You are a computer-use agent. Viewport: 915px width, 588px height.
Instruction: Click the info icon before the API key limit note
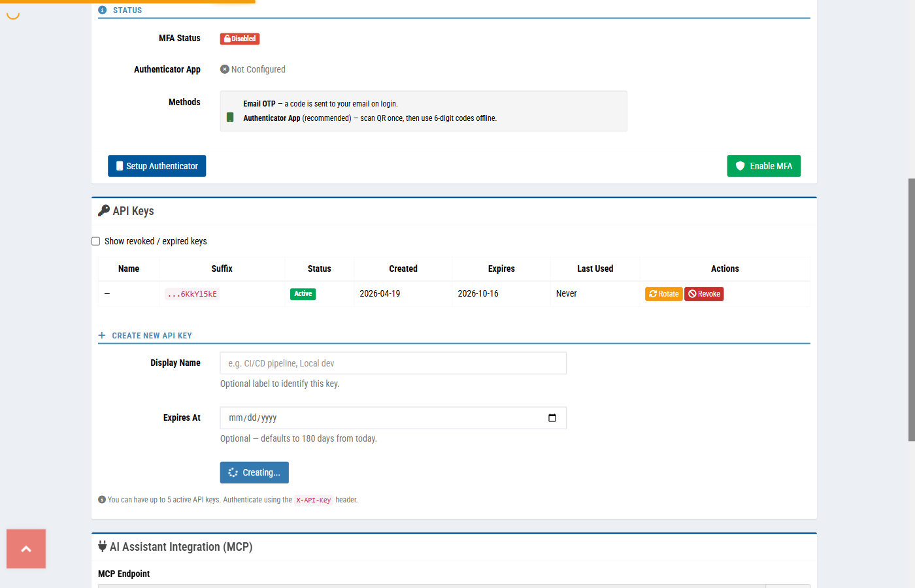tap(101, 499)
